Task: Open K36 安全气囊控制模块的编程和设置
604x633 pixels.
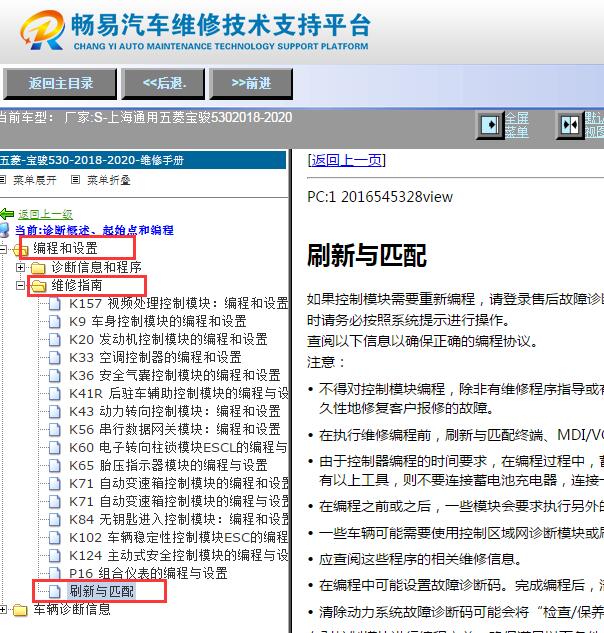Action: pyautogui.click(x=175, y=375)
